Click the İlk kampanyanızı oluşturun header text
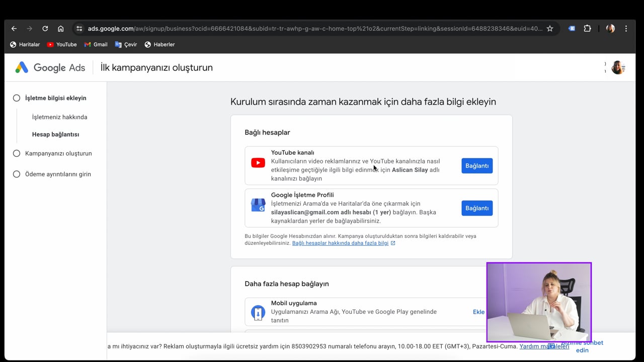Viewport: 644px width, 362px height. pos(156,67)
